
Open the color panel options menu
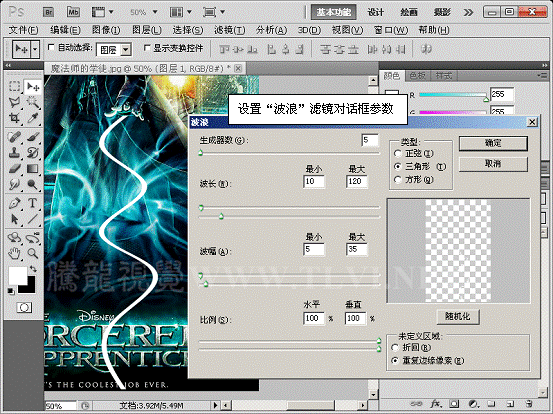542,75
